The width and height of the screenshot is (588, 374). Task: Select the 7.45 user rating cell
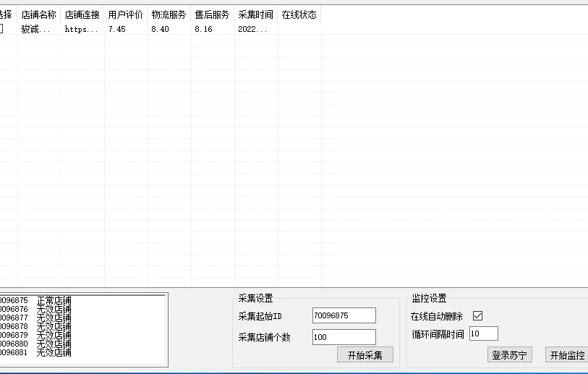click(x=117, y=29)
